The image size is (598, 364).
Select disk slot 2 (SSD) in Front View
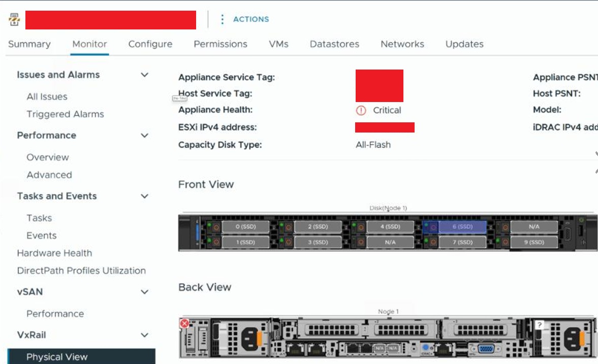[x=318, y=226]
